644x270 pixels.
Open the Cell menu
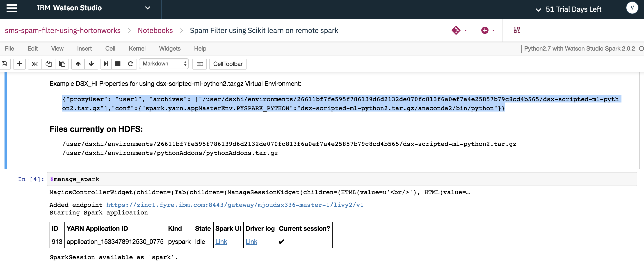(x=110, y=49)
